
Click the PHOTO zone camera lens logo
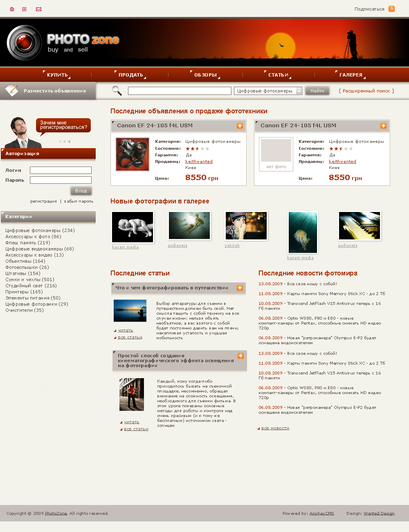pos(24,43)
